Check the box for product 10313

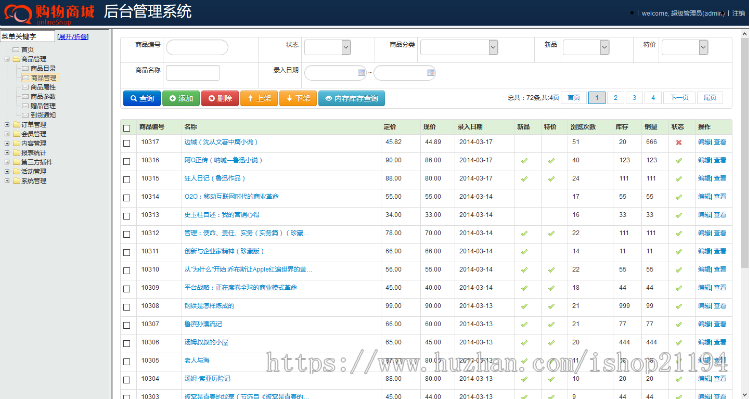127,216
